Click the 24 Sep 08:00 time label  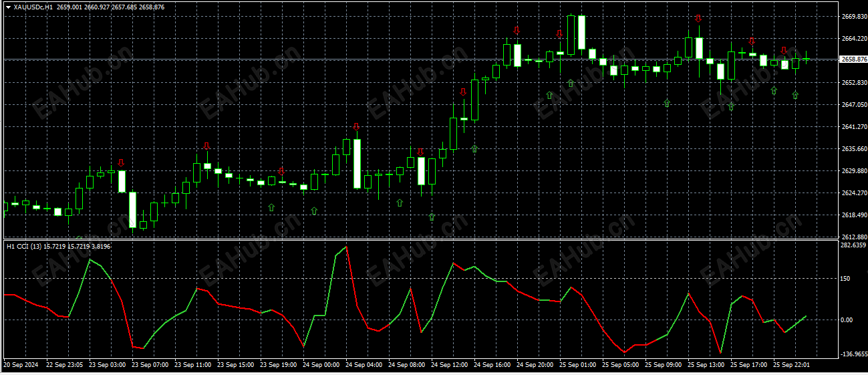coord(406,365)
